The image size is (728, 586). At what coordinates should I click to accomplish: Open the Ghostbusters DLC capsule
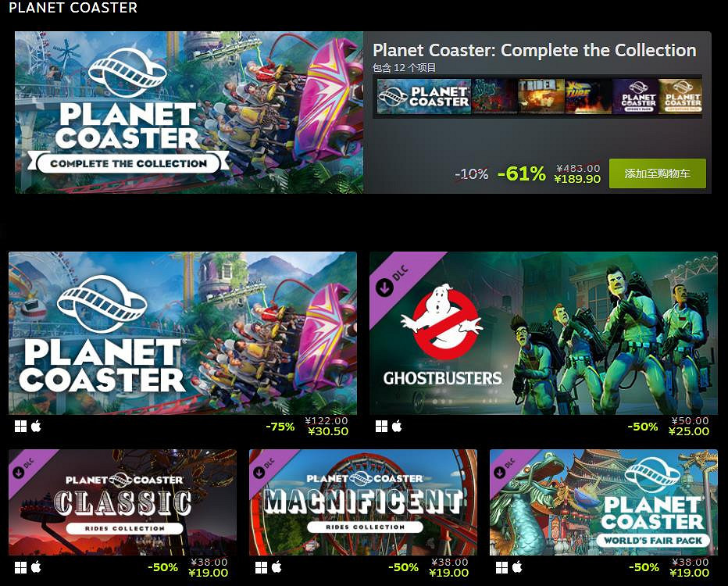544,333
